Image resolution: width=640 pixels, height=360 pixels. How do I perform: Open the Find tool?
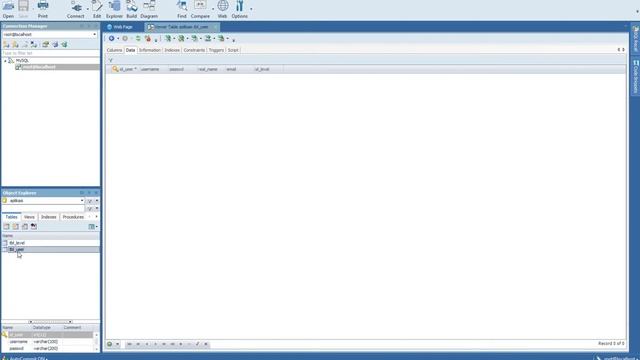182,9
